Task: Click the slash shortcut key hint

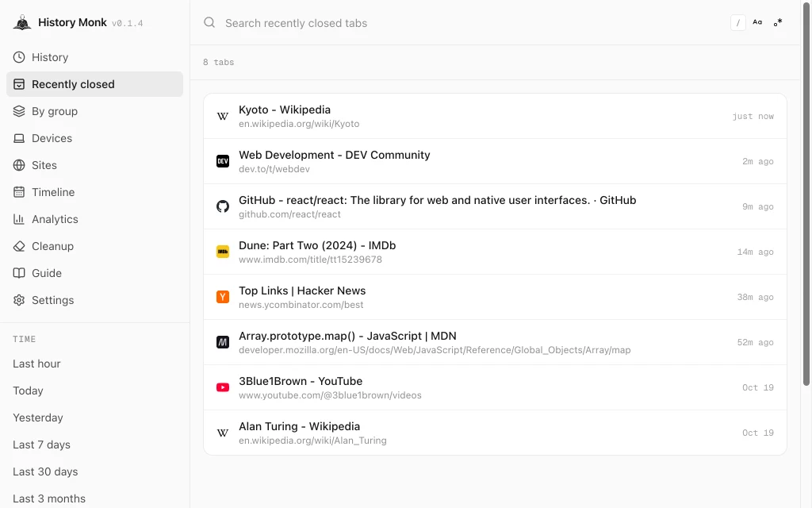Action: coord(738,23)
